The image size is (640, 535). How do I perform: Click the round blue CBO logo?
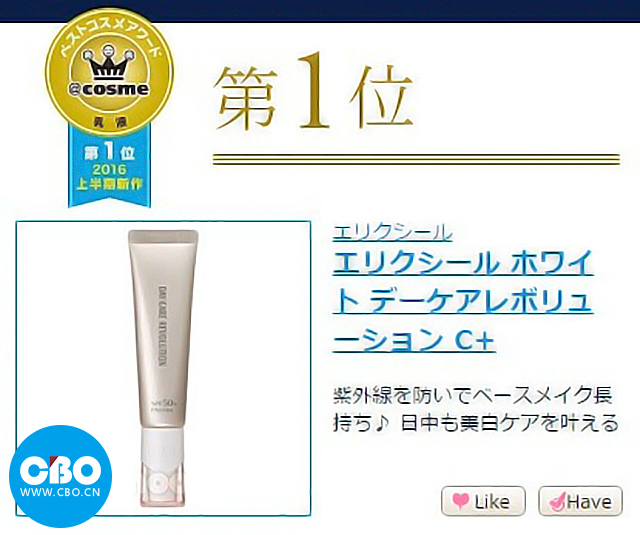coord(61,476)
